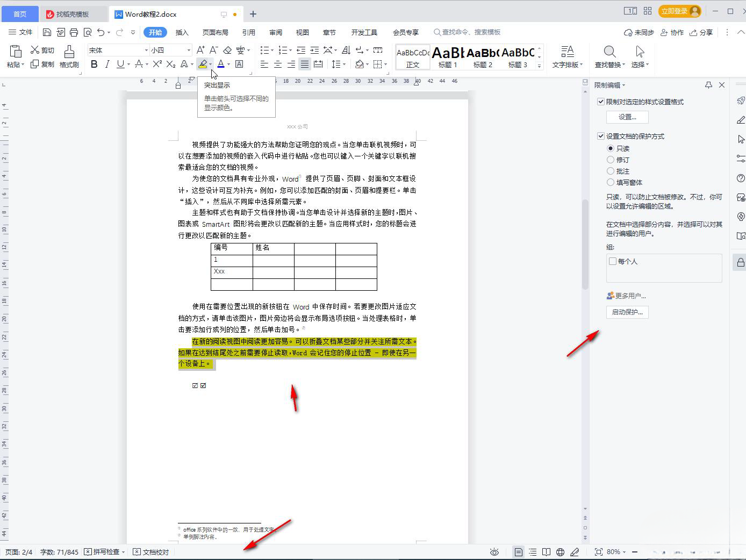746x560 pixels.
Task: Select the 只读 radio option
Action: point(611,148)
